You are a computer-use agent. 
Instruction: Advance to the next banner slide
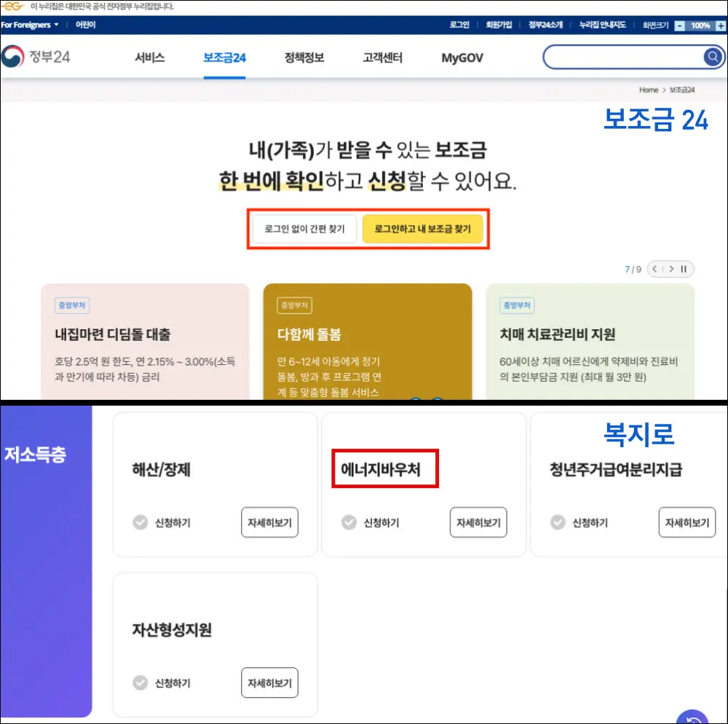pos(670,269)
